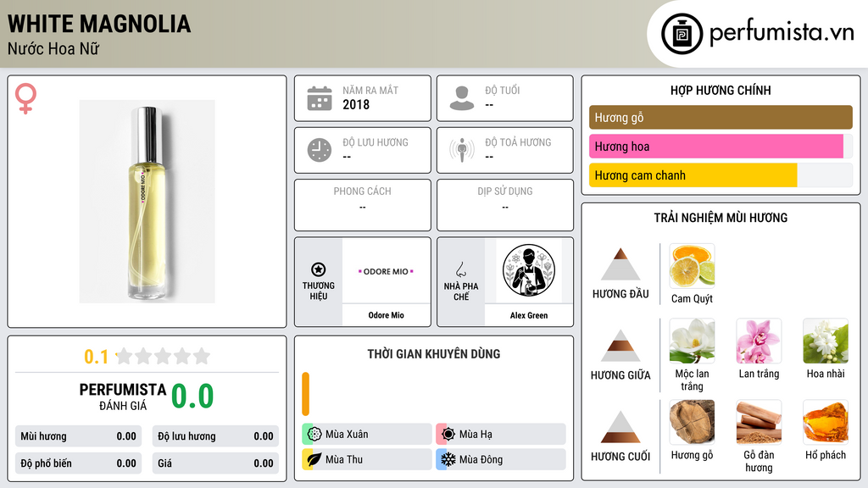
Task: Select the Hoa nhài jasmine note image
Action: 826,341
